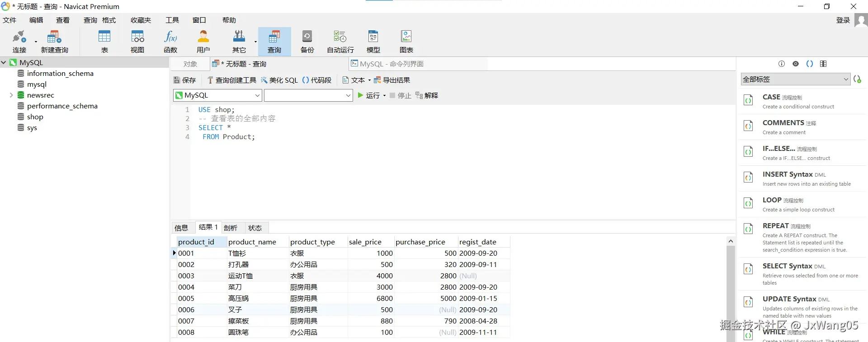Switch to the Profile (剖析) tab

[231, 228]
